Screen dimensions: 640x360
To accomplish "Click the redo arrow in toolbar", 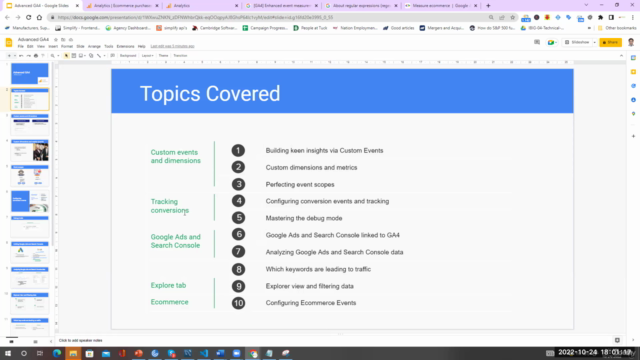I will (29, 56).
